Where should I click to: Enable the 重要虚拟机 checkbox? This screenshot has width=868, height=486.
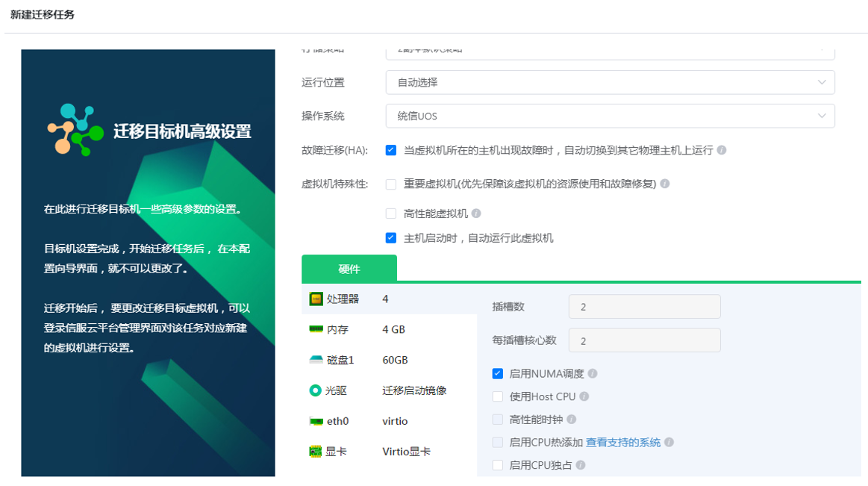click(x=391, y=184)
